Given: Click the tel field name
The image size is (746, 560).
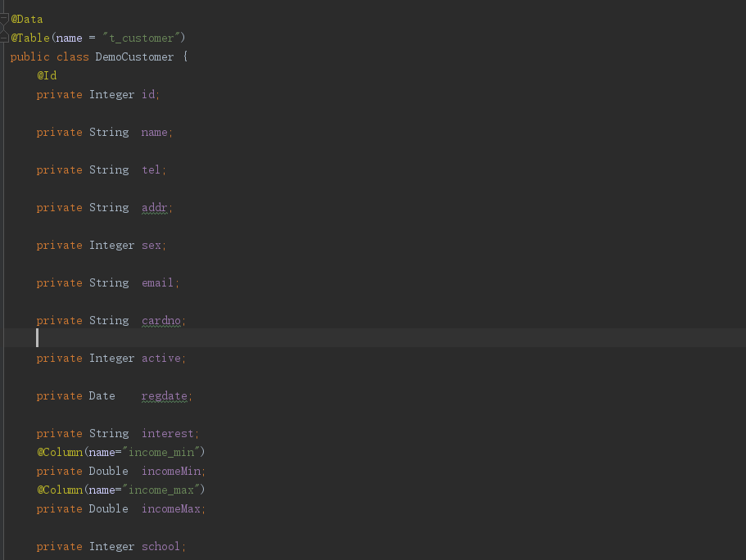Looking at the screenshot, I should pos(151,170).
